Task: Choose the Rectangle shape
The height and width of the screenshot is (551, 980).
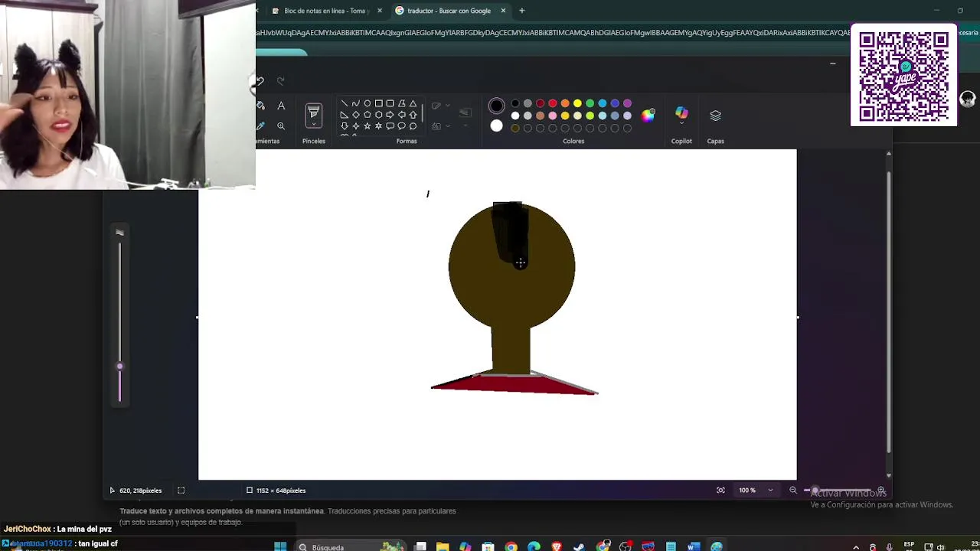Action: (x=378, y=103)
